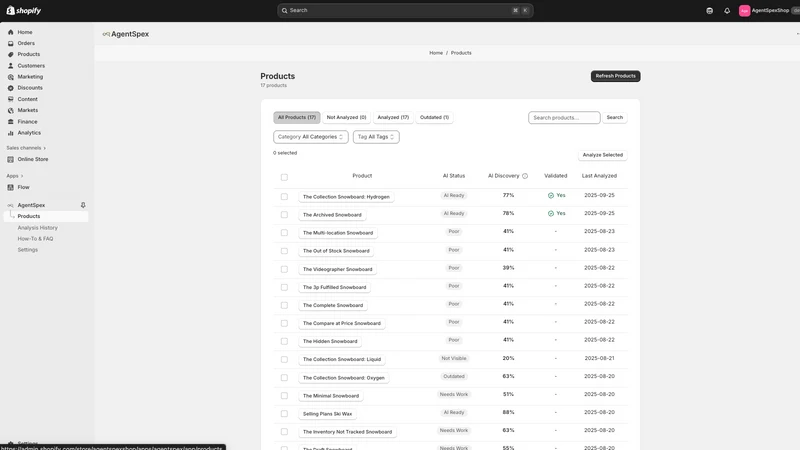The image size is (800, 450).
Task: Click the Not Visible status badge
Action: (454, 359)
